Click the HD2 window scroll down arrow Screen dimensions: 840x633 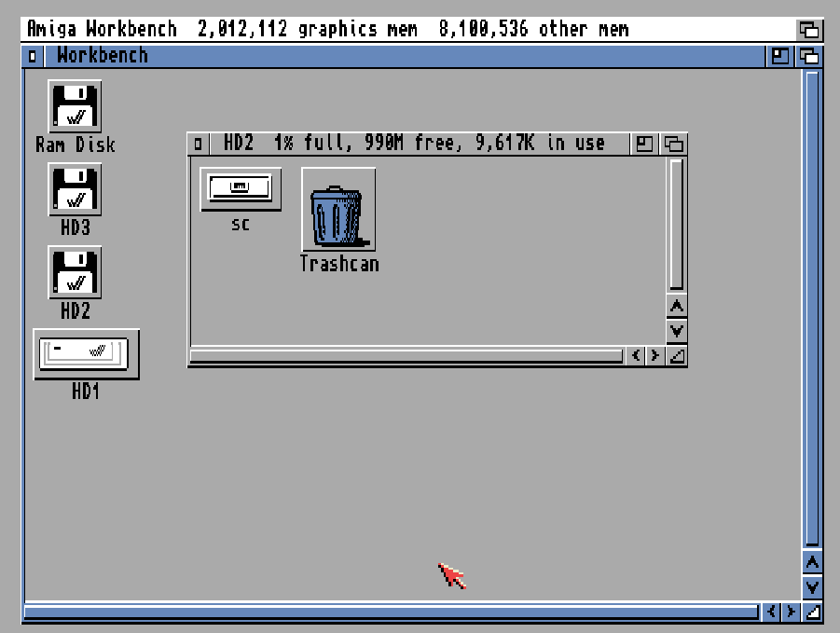point(677,330)
